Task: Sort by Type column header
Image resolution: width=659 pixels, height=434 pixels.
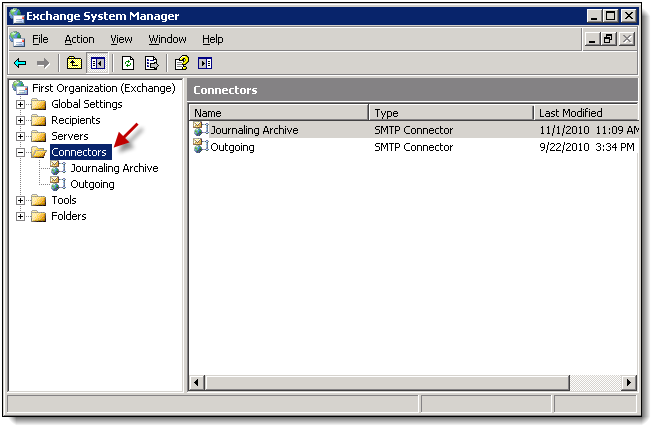Action: (451, 113)
